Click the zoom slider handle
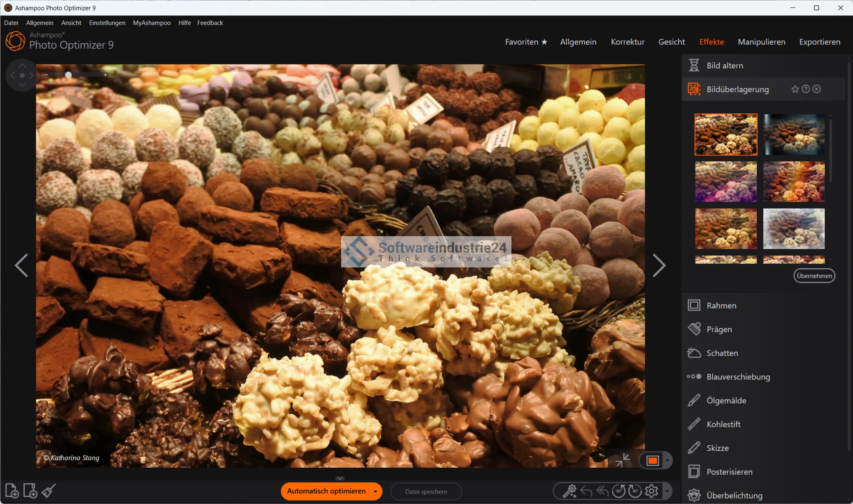 (x=68, y=75)
